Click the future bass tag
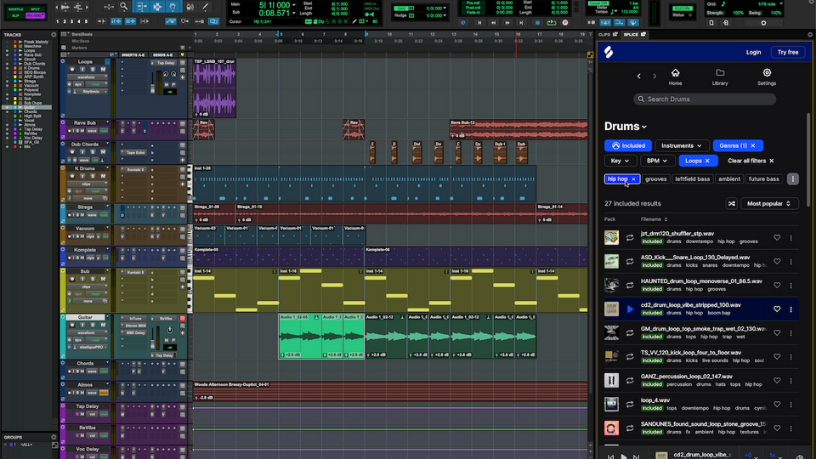This screenshot has width=816, height=459. tap(764, 179)
